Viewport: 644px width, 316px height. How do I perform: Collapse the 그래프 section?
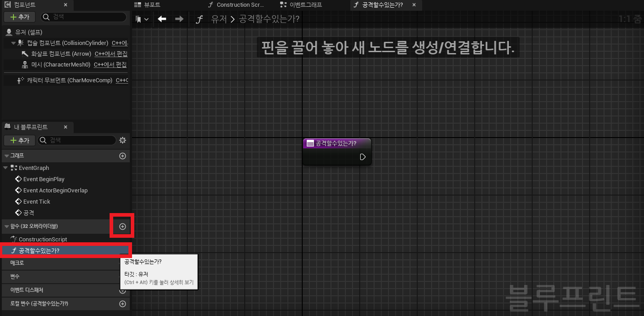click(x=6, y=156)
